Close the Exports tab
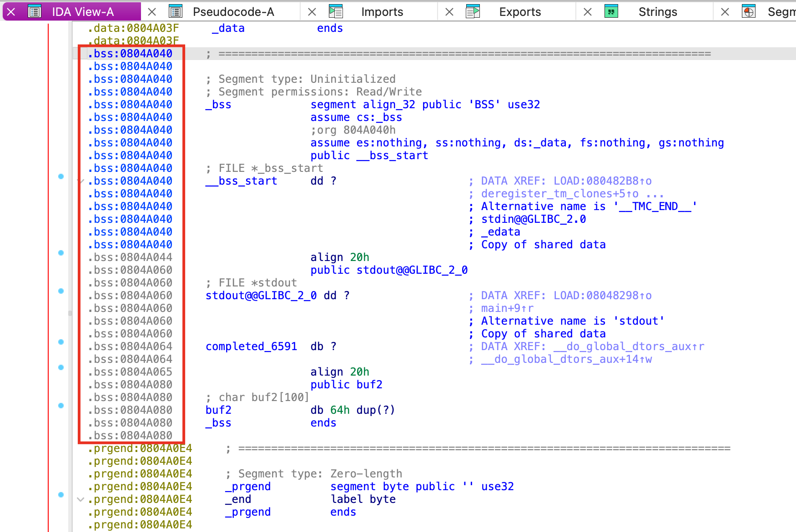This screenshot has height=532, width=796. pos(449,12)
